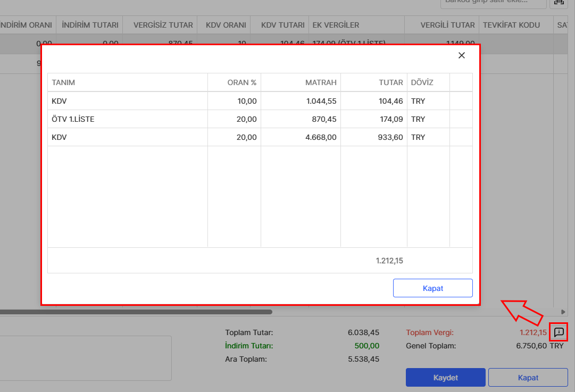This screenshot has width=575, height=392.
Task: Sort by TANIM column header
Action: click(127, 82)
